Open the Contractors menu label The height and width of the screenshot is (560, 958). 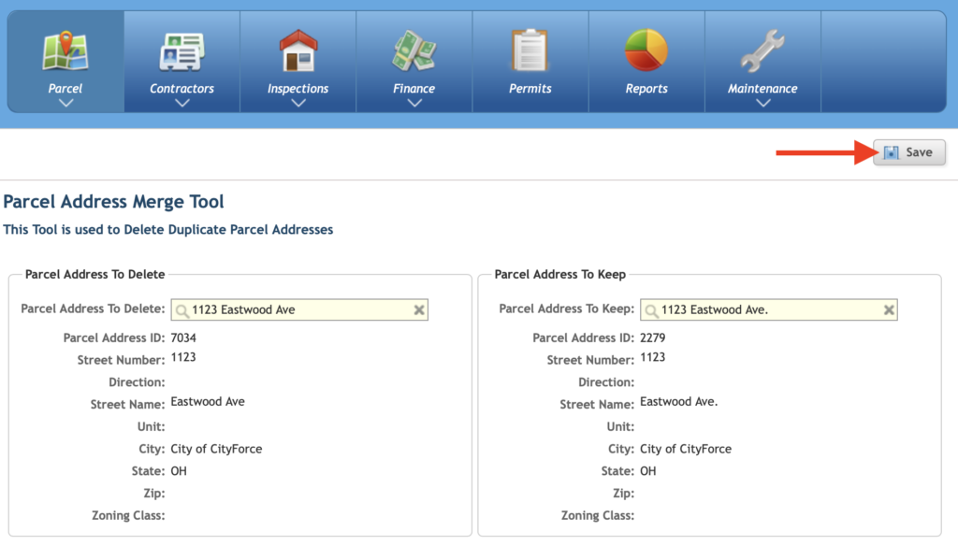[182, 89]
